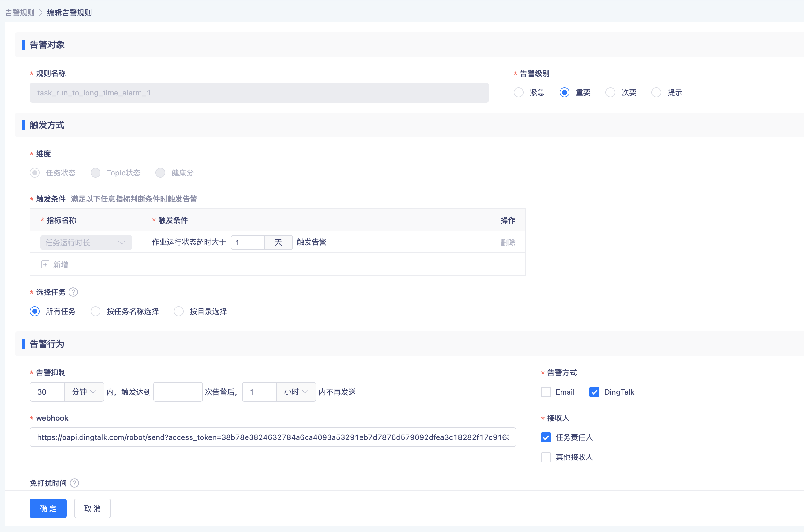Go to 告警规则 breadcrumb link
The image size is (804, 532).
(x=20, y=12)
